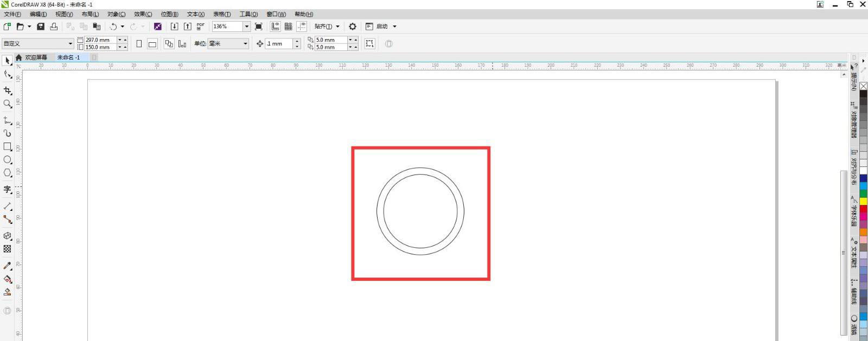The image size is (868, 341).
Task: Activate the Text tool
Action: 8,189
